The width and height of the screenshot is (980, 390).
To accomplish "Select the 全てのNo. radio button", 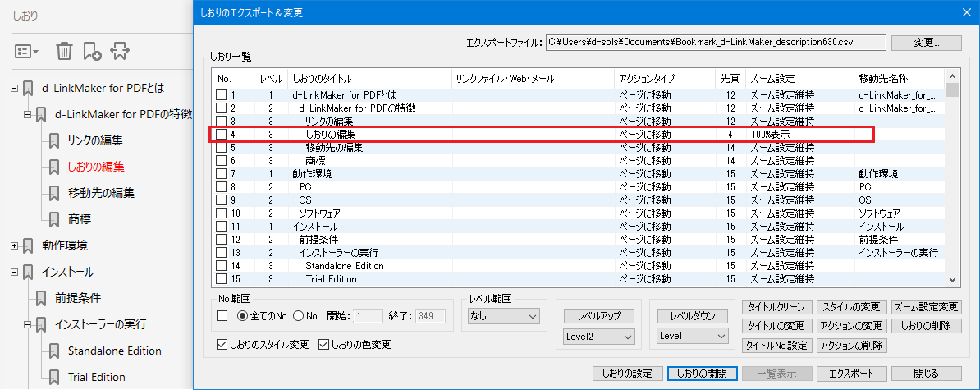I will pyautogui.click(x=242, y=315).
